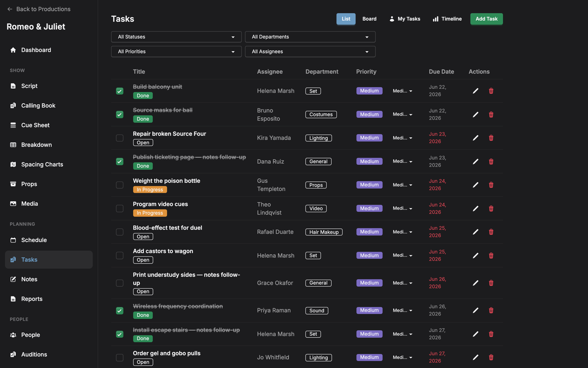Click the Done badge under Build balcony unit
This screenshot has width=588, height=368.
pos(143,96)
